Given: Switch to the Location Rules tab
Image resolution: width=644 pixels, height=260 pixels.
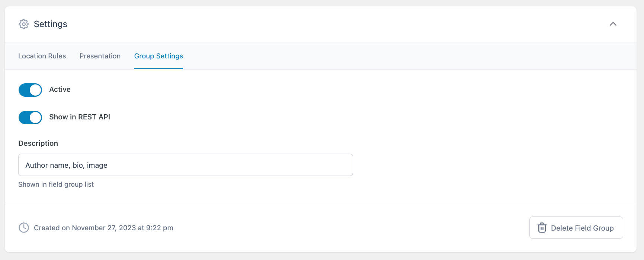Looking at the screenshot, I should click(42, 56).
